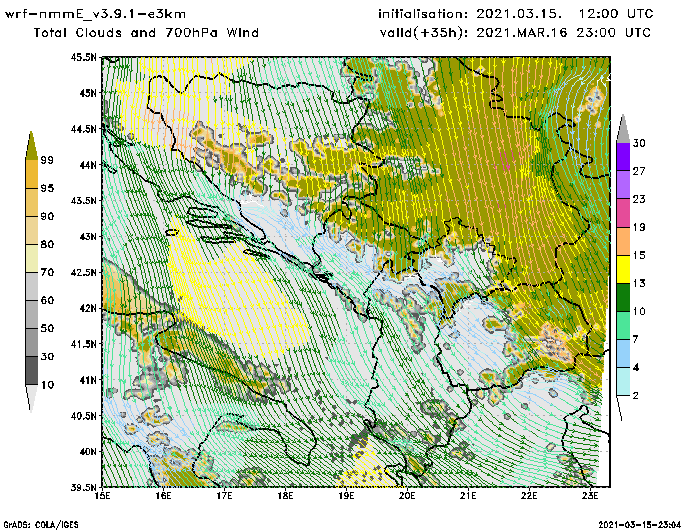Click the GrADS: COLA/IGES credit text
This screenshot has width=700, height=530.
click(41, 525)
